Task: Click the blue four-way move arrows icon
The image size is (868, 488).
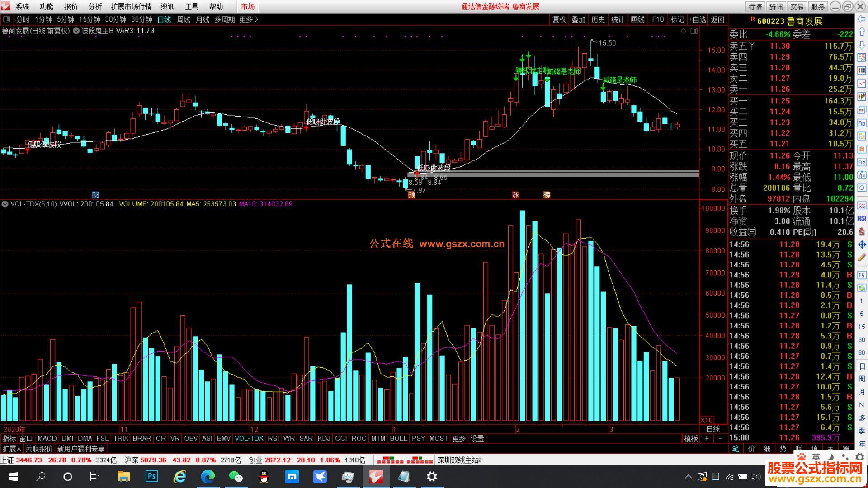Action: pos(862,244)
